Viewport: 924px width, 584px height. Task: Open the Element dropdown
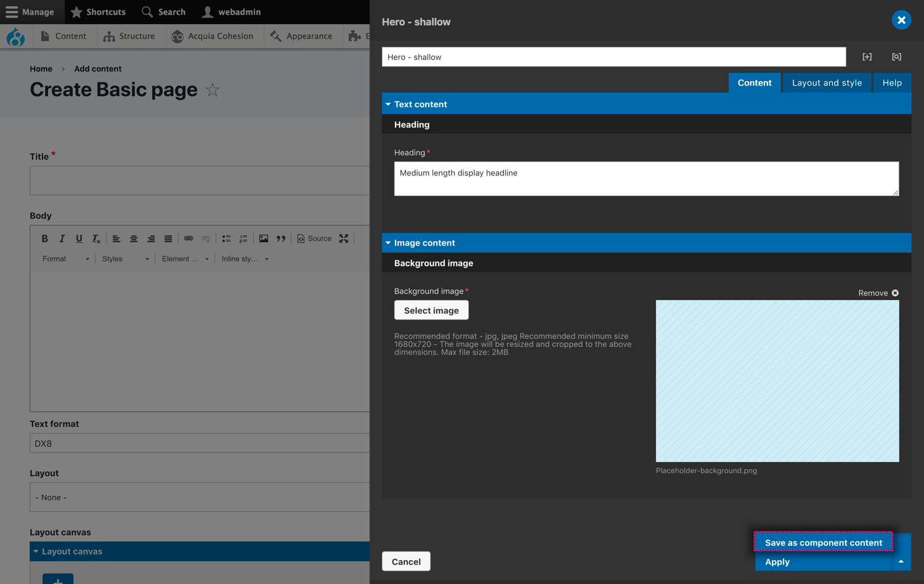pyautogui.click(x=185, y=259)
